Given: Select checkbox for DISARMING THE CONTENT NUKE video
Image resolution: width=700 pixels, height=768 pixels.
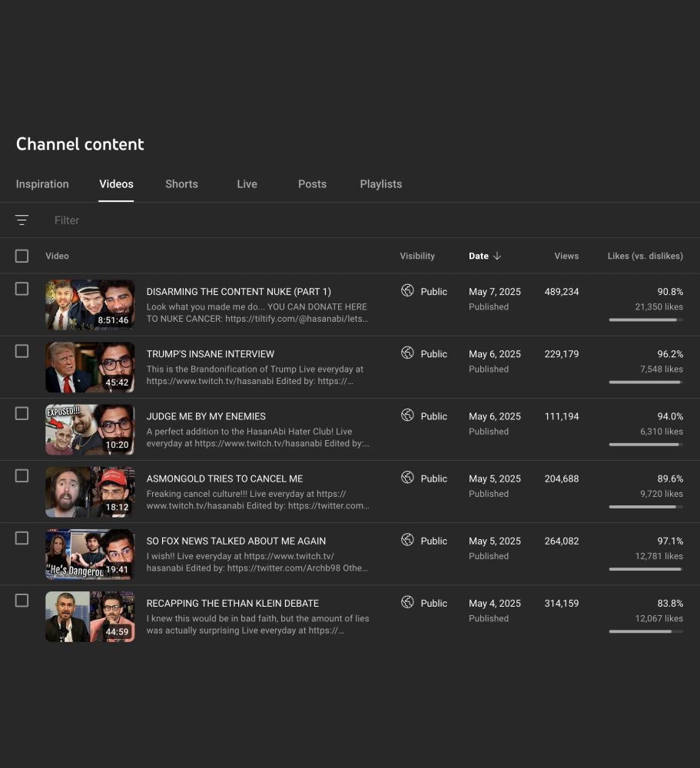Looking at the screenshot, I should point(22,289).
